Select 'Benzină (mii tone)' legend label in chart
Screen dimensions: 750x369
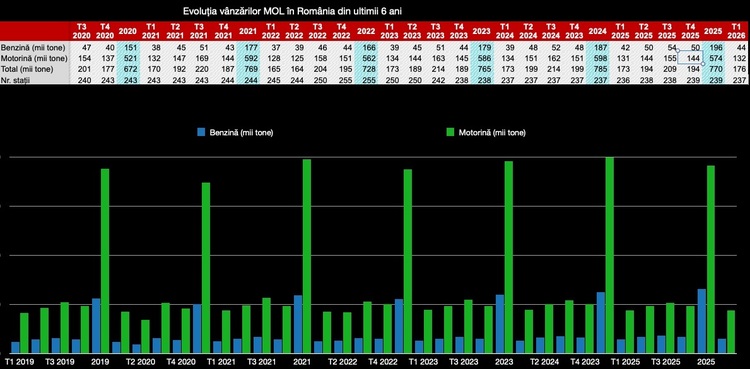[x=242, y=133]
